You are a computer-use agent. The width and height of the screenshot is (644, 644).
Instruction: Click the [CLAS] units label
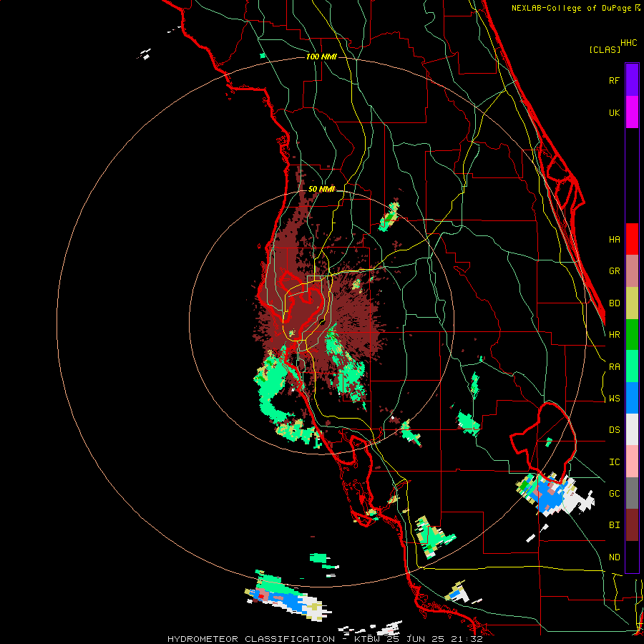pos(605,49)
